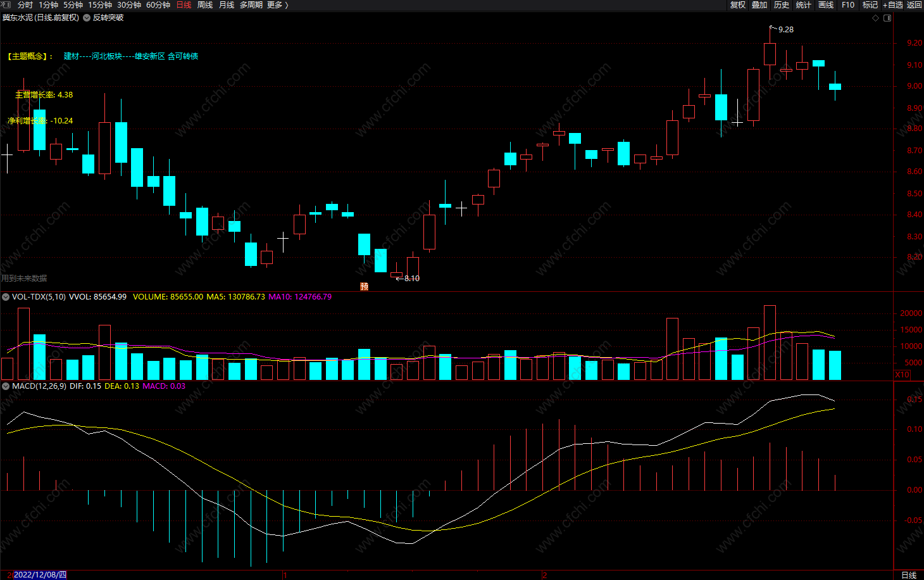Add stock with +自选 button
The width and height of the screenshot is (924, 580).
click(x=893, y=5)
